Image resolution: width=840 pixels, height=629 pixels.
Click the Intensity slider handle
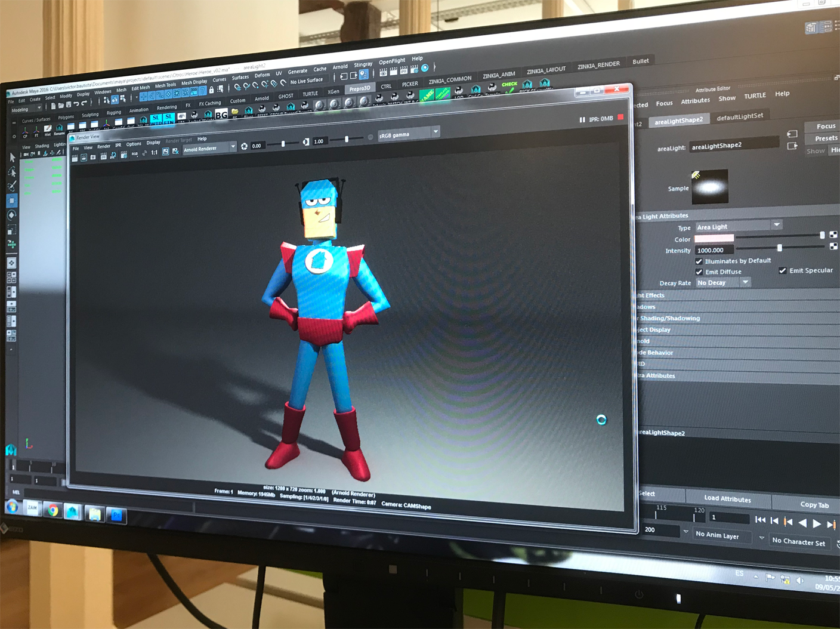(x=780, y=247)
